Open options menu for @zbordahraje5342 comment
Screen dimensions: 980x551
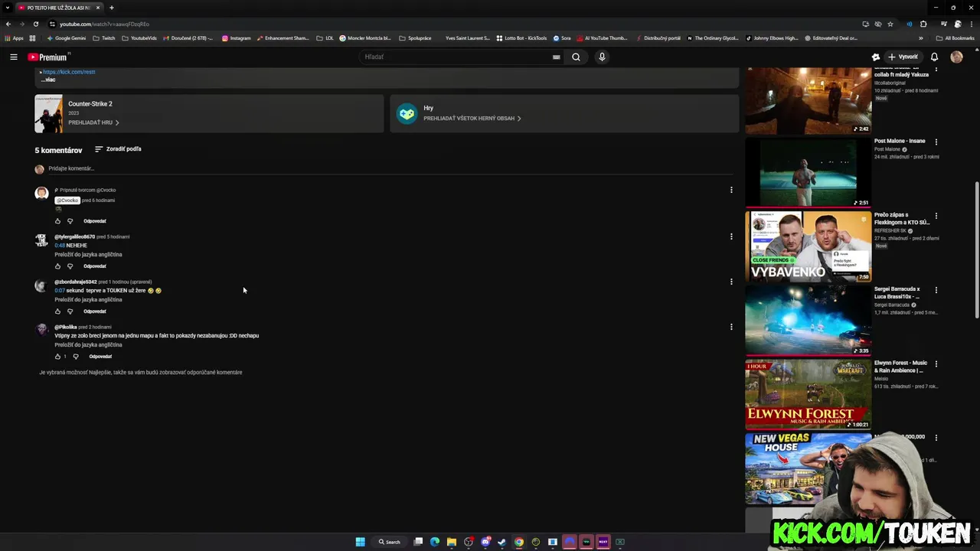pos(731,282)
